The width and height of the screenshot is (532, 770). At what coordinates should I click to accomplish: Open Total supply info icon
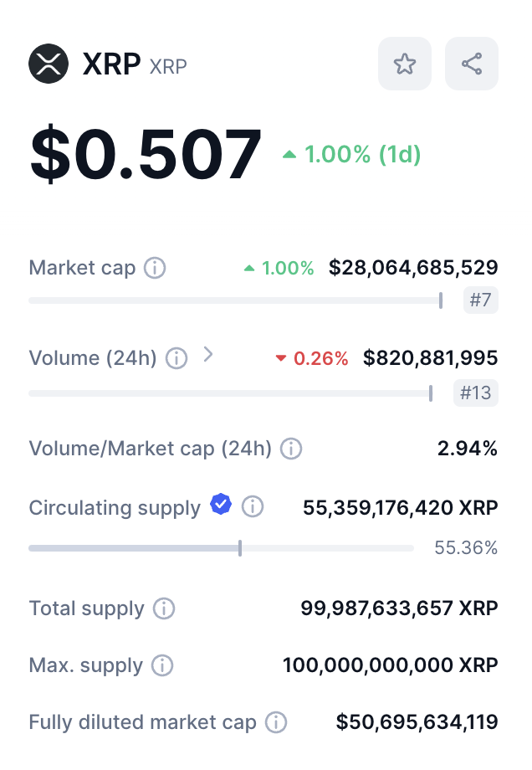click(164, 609)
